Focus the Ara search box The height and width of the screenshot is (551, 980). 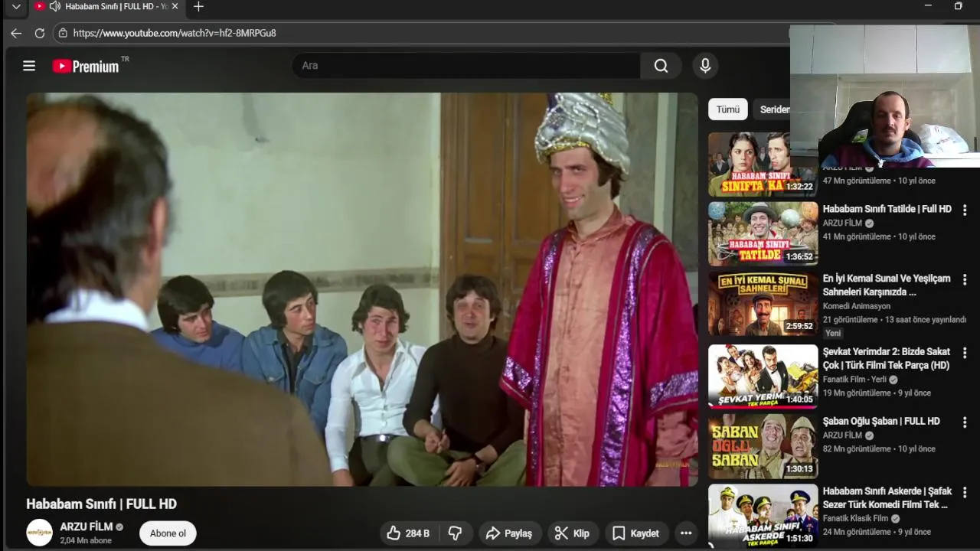point(465,66)
